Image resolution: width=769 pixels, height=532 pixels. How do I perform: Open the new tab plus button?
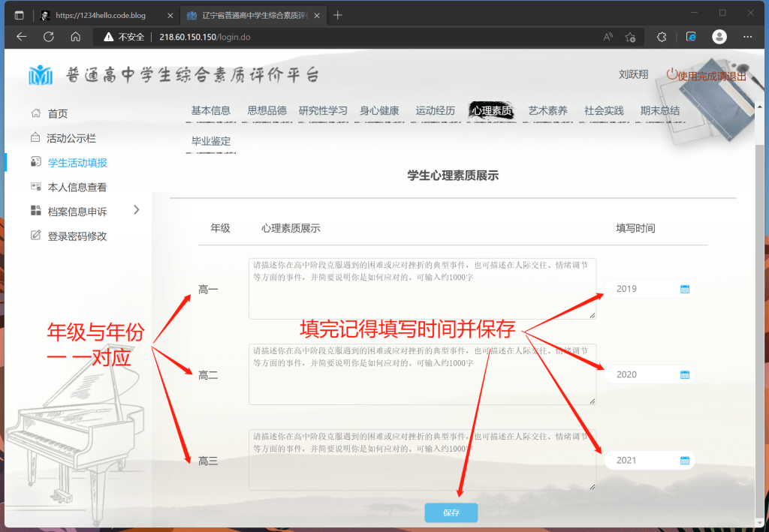pos(338,15)
